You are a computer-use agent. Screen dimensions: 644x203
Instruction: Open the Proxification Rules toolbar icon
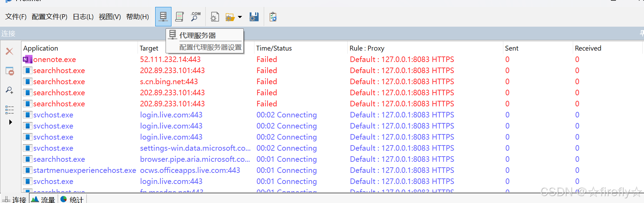click(179, 17)
